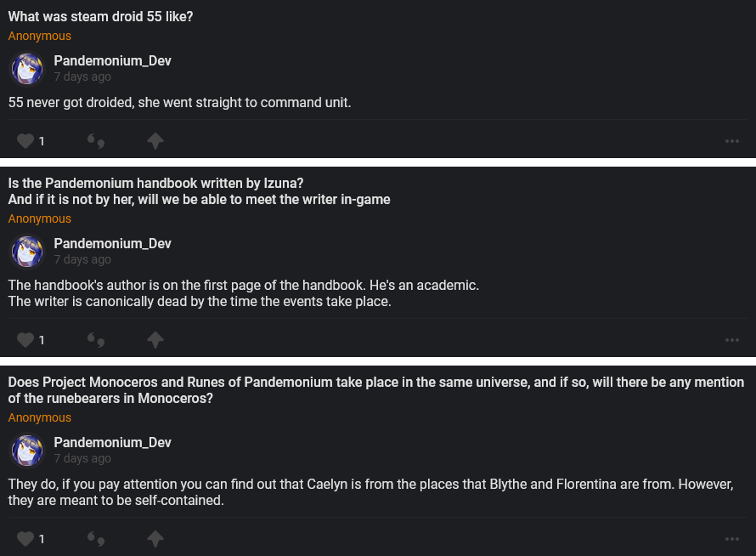Open more options on Monoceros answer
Image resolution: width=756 pixels, height=556 pixels.
732,539
